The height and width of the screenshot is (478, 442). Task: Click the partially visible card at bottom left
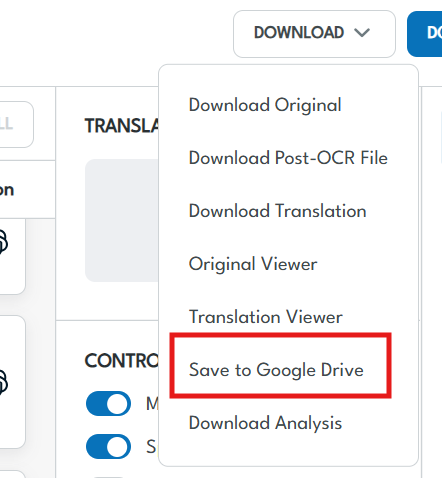coord(12,474)
